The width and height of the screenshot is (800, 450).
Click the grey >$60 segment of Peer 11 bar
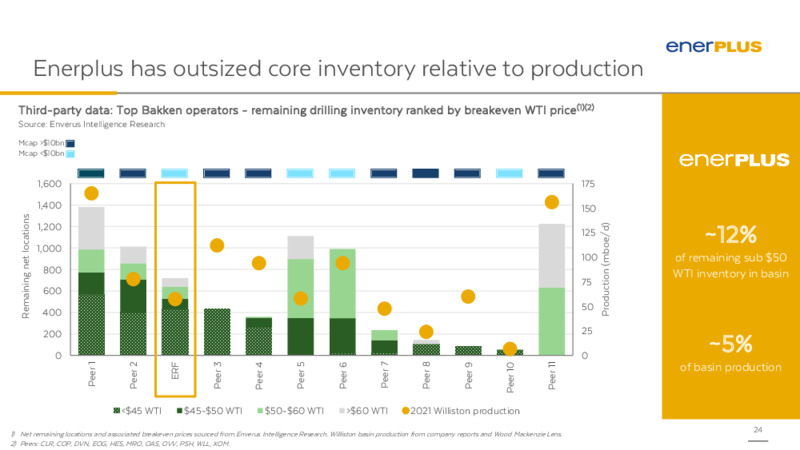coord(552,256)
